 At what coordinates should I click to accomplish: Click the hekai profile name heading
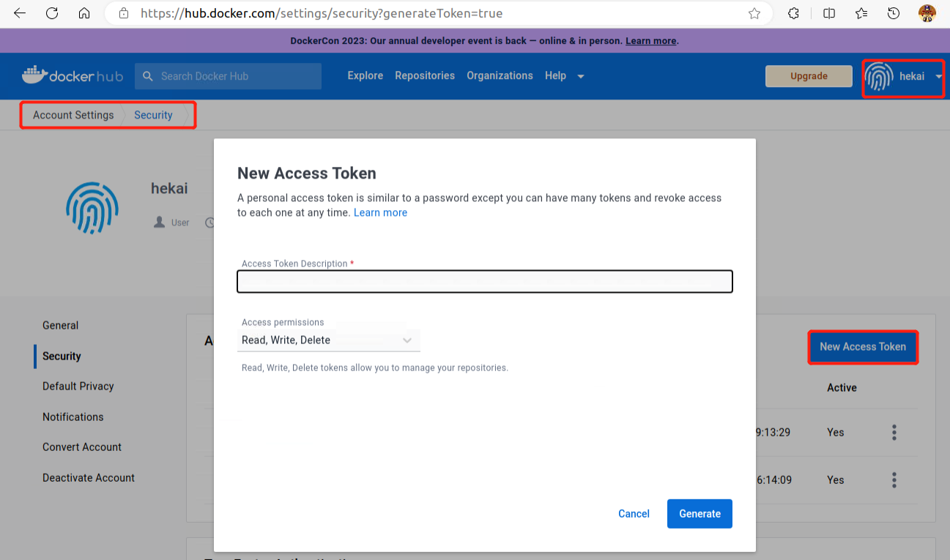(169, 188)
